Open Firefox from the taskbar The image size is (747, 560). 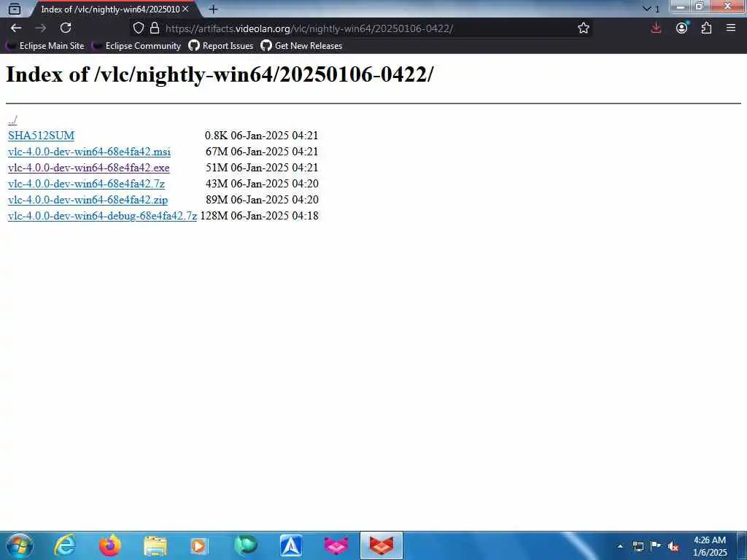click(x=110, y=545)
